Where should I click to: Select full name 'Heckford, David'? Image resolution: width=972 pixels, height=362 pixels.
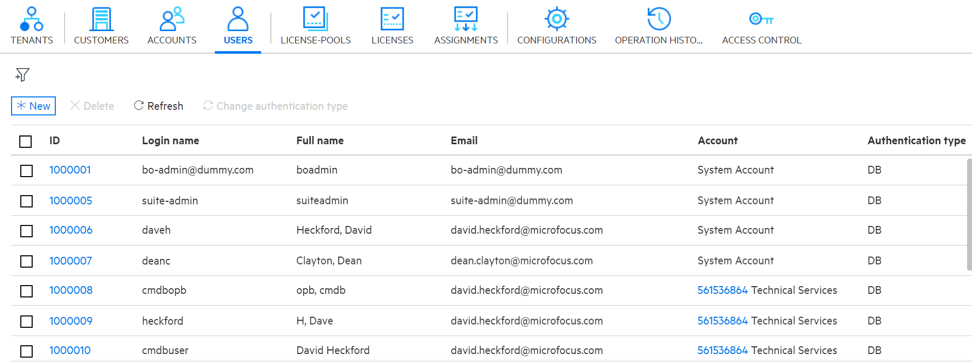tap(334, 230)
